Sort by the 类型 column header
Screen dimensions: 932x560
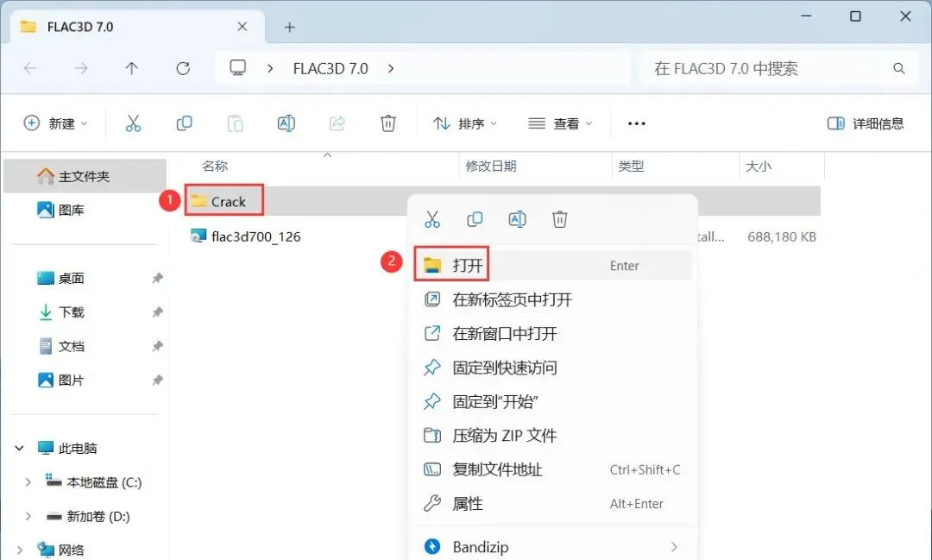(631, 166)
